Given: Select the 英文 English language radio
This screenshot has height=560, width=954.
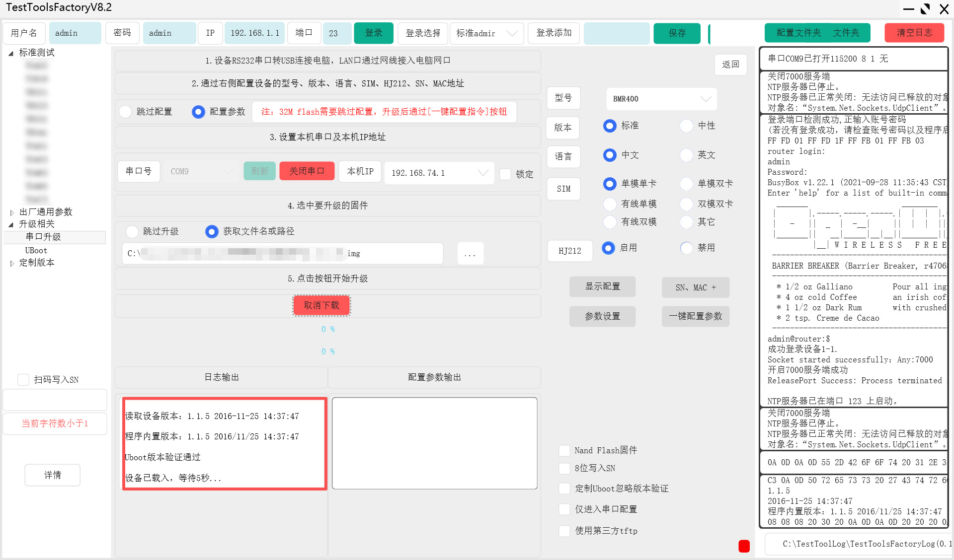Looking at the screenshot, I should [686, 155].
